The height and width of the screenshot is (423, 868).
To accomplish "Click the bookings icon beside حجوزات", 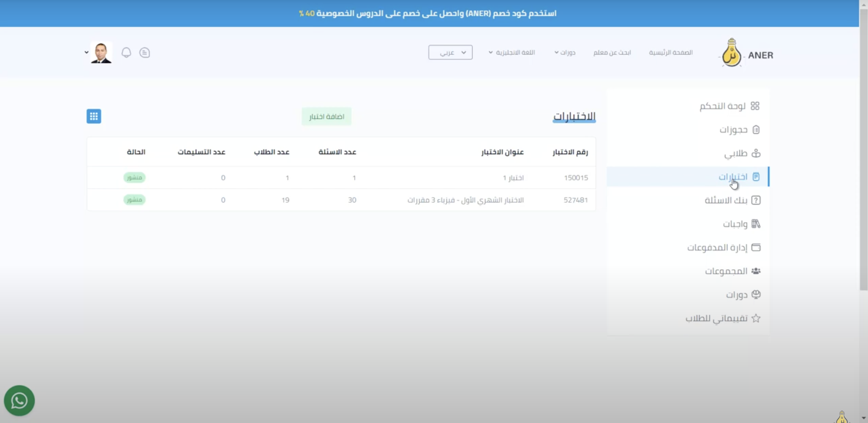I will click(756, 130).
